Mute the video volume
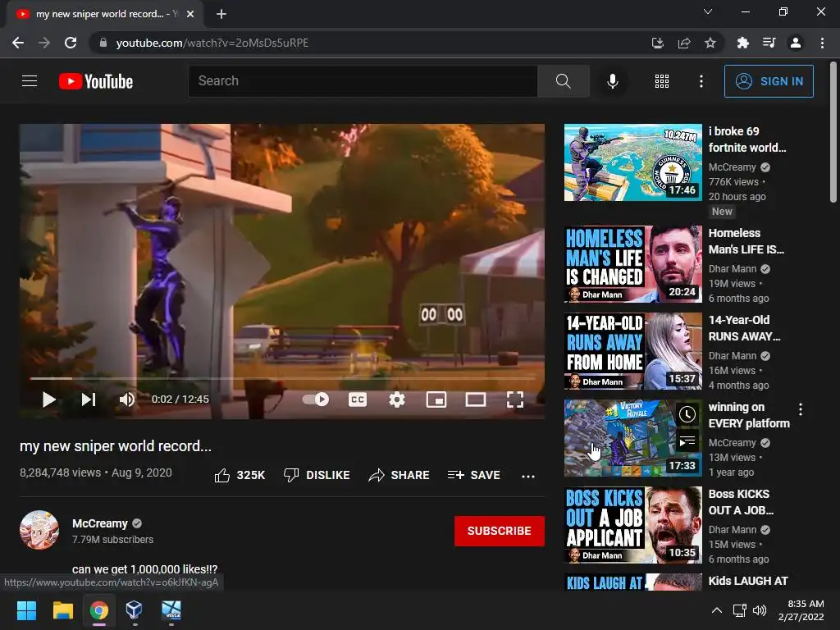The height and width of the screenshot is (630, 840). pyautogui.click(x=127, y=399)
